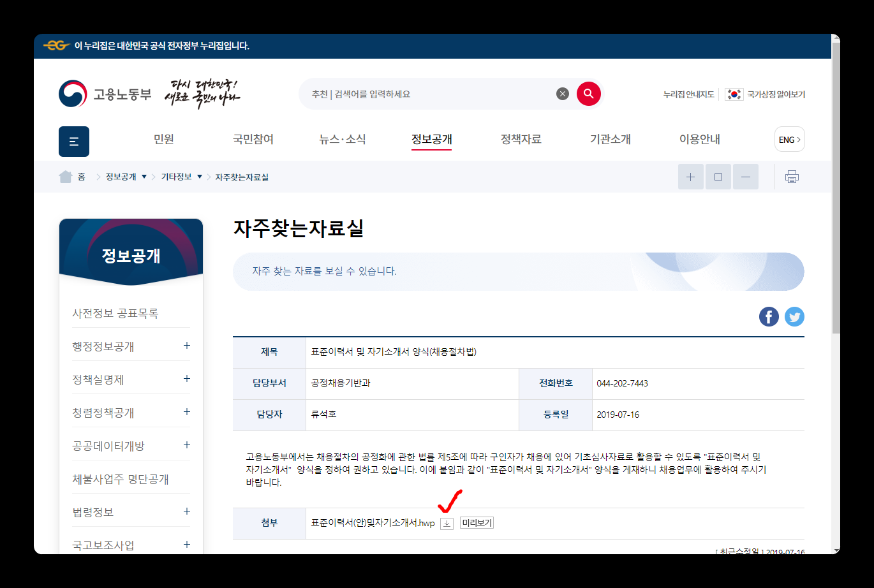874x588 pixels.
Task: Click the vertical page scrollbar thumb
Action: [836, 188]
